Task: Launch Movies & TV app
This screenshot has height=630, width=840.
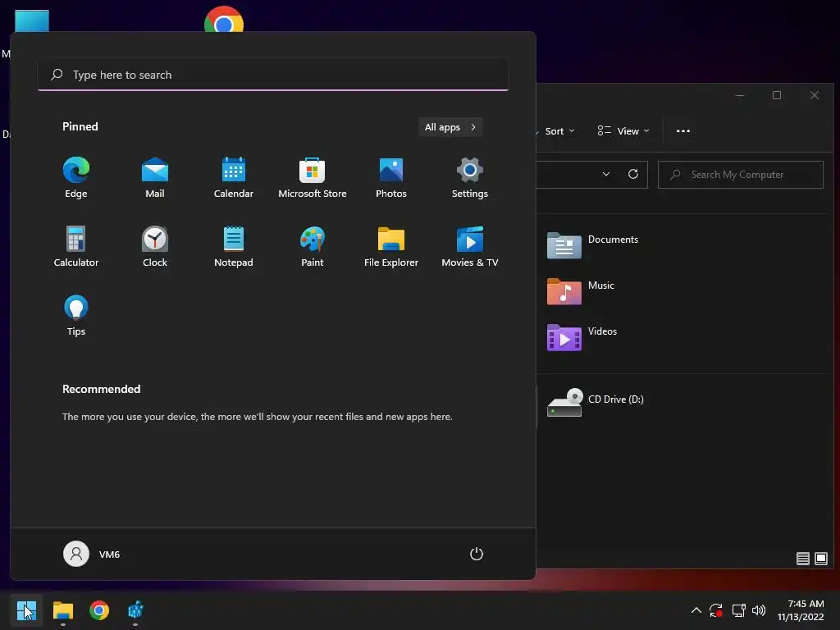Action: click(470, 246)
